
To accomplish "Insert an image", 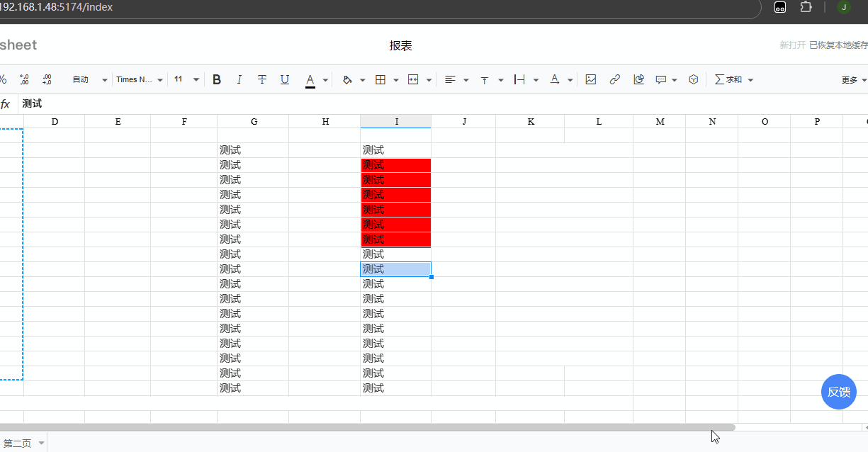I will [x=591, y=80].
